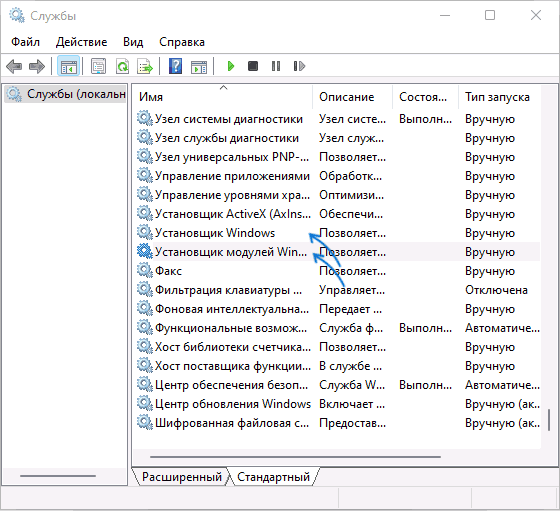Click horizontal scrollbar in the left tree pane
560x511 pixels.
(x=58, y=476)
